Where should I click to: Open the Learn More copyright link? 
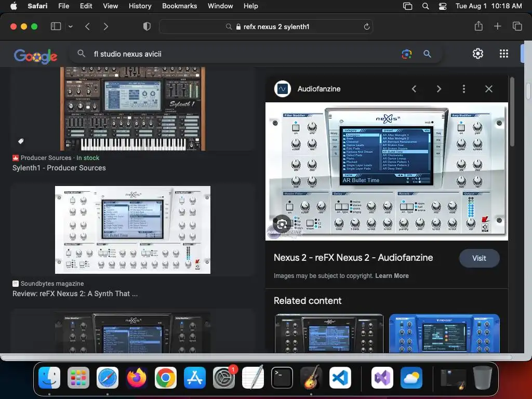[x=392, y=276]
